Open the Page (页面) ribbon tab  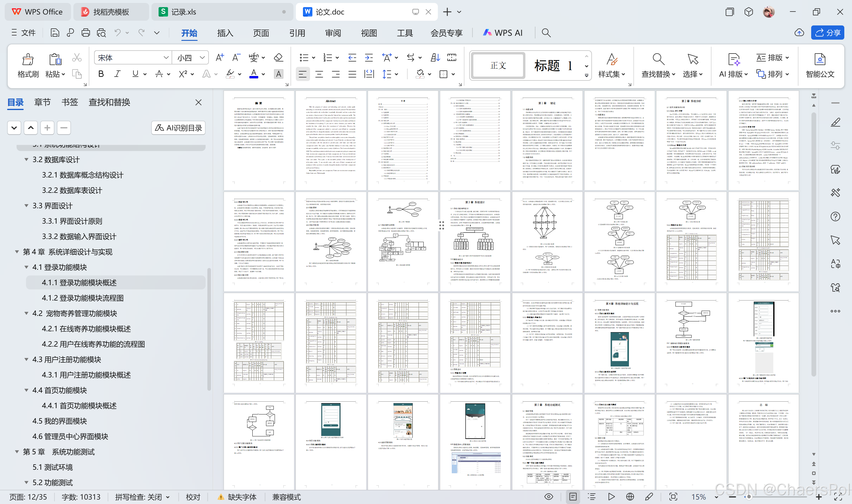point(261,33)
